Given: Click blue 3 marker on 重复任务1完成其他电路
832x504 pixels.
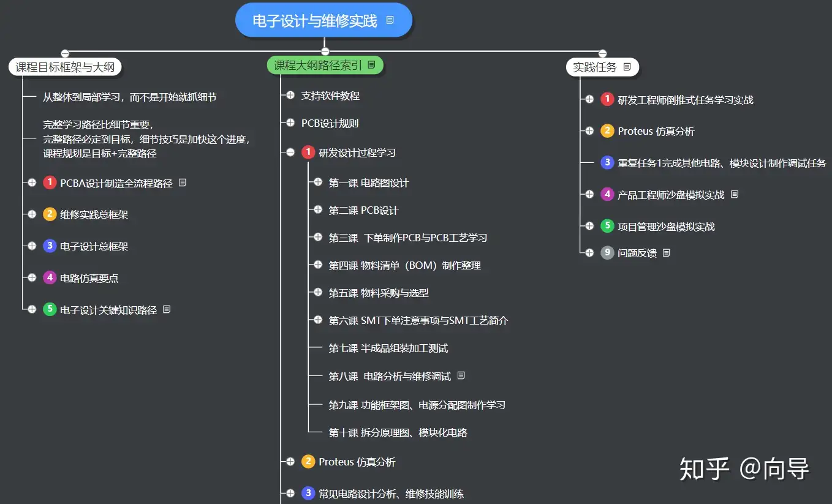Looking at the screenshot, I should click(x=607, y=163).
